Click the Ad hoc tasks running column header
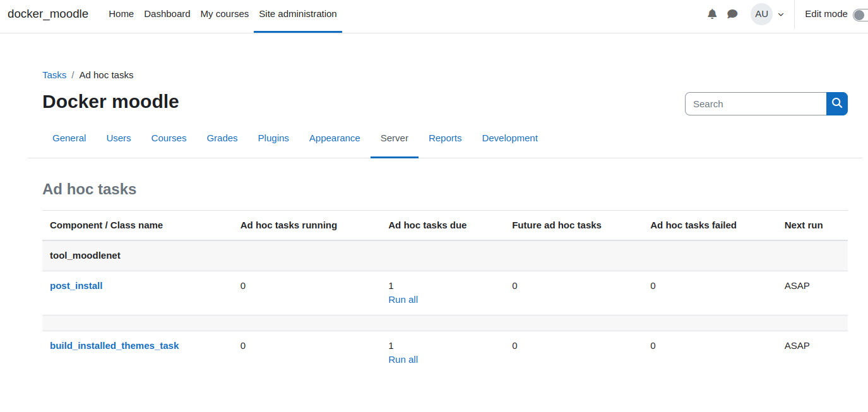 [288, 225]
